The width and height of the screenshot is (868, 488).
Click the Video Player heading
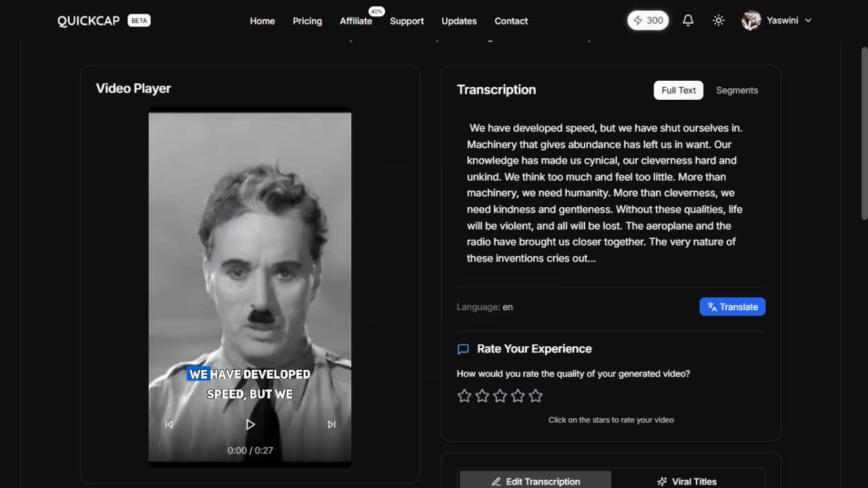click(x=134, y=88)
